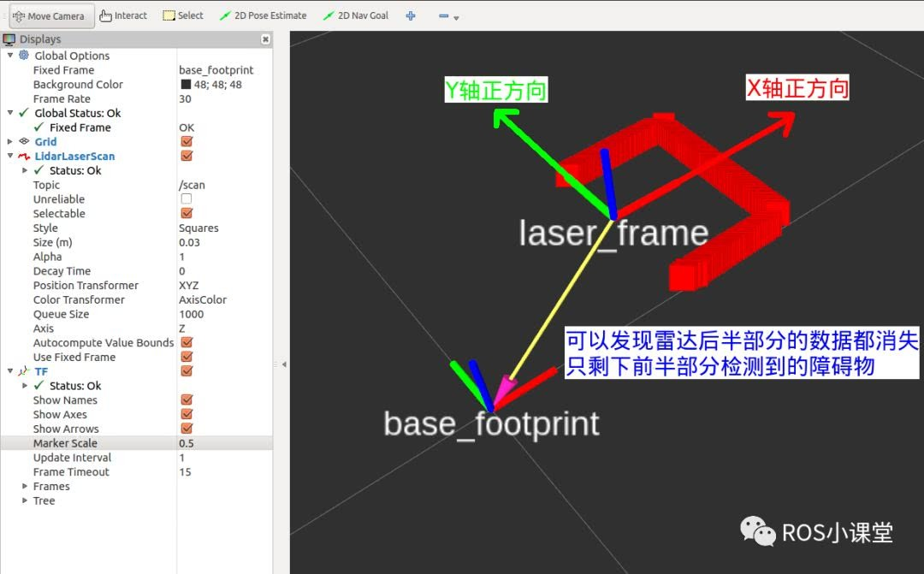This screenshot has width=924, height=574.
Task: Open the toolbar dropdown arrow next to minus
Action: tap(456, 18)
